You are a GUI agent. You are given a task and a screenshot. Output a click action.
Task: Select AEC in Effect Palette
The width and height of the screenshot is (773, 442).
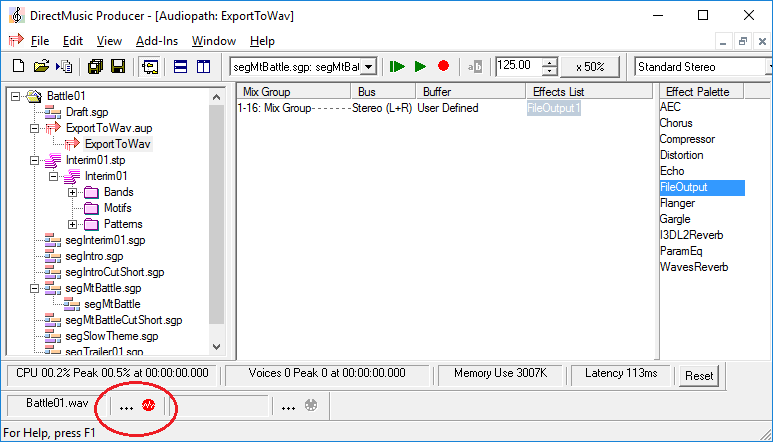click(670, 107)
